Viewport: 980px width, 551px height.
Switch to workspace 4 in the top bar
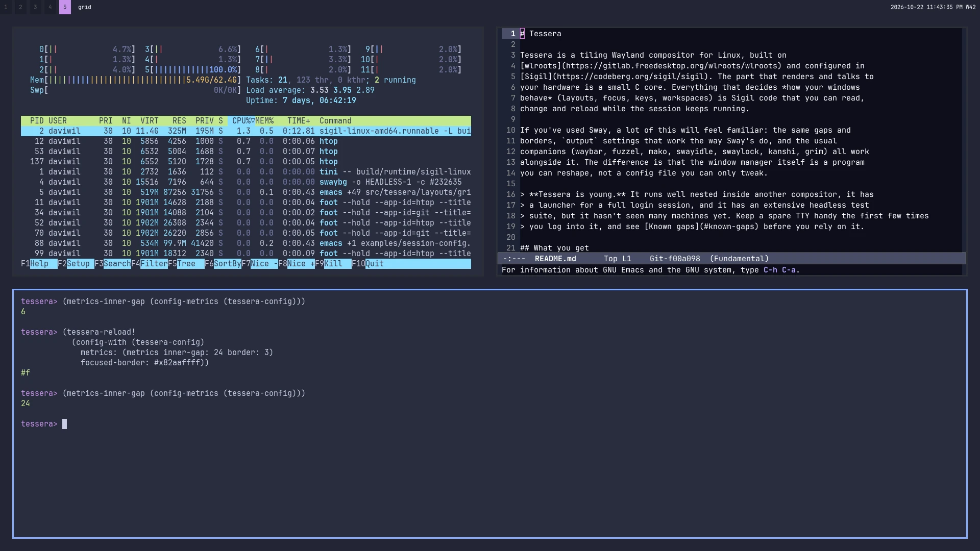[50, 7]
